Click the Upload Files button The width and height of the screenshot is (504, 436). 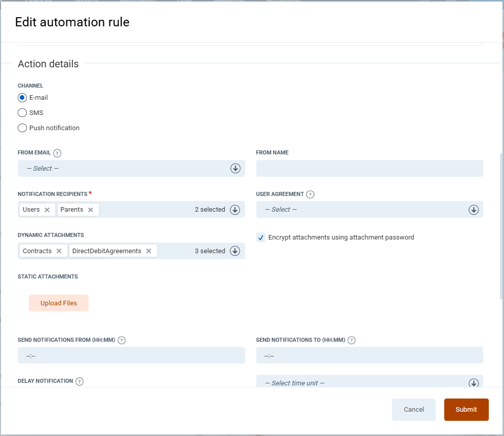(59, 303)
